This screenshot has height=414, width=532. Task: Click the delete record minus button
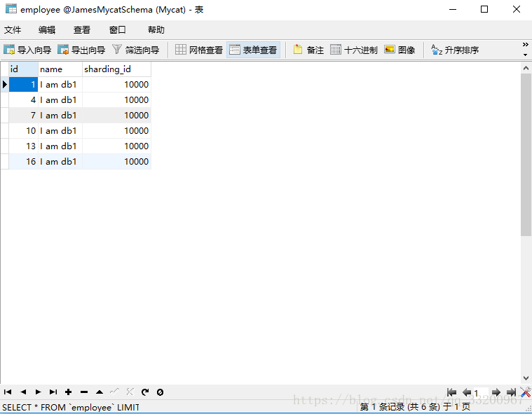click(x=84, y=392)
